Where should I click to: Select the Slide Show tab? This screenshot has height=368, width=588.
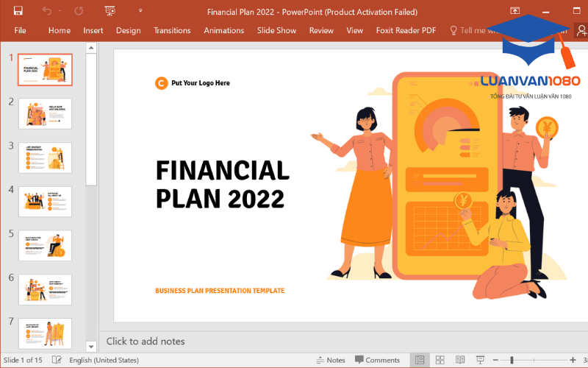click(276, 30)
